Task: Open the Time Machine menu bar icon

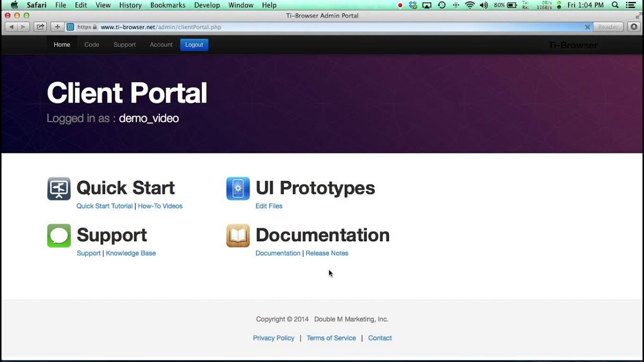Action: pyautogui.click(x=441, y=5)
